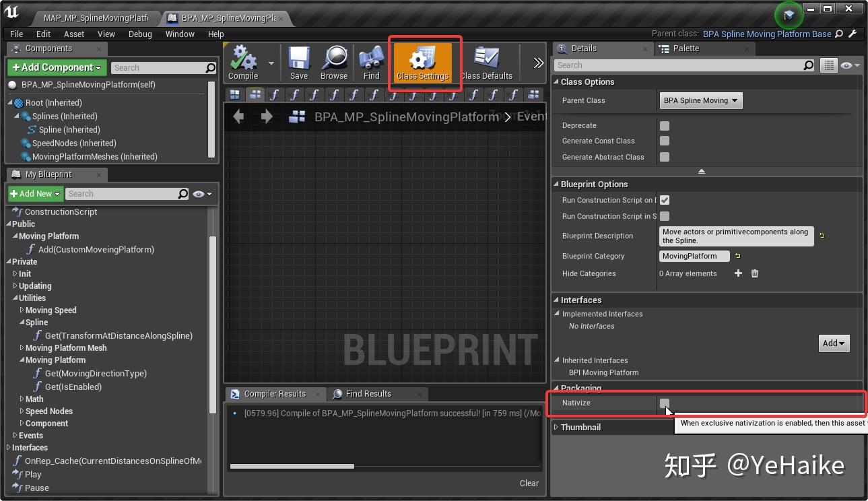This screenshot has height=501, width=868.
Task: Open the Debug menu
Action: [140, 34]
